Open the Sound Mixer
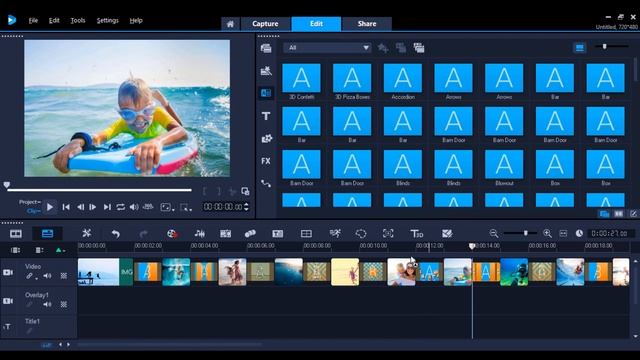 (200, 233)
